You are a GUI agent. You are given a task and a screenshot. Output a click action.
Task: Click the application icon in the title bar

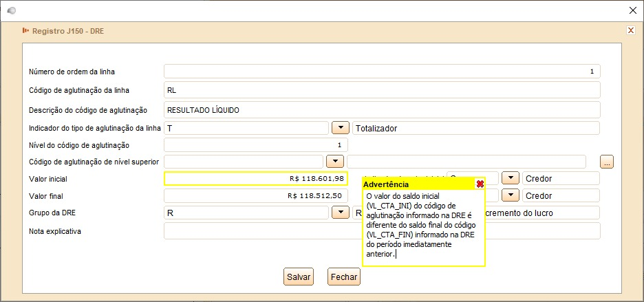[12, 11]
